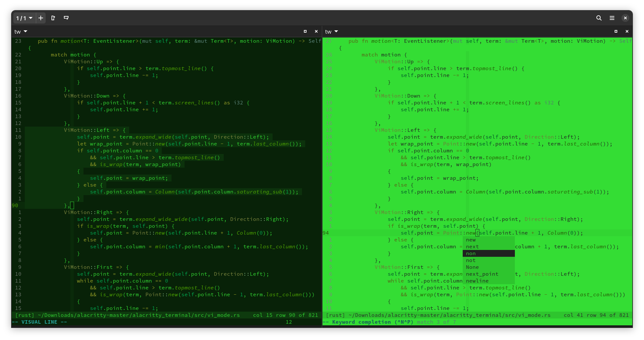
Task: Click the VISUAL LINE mode indicator
Action: (39, 322)
